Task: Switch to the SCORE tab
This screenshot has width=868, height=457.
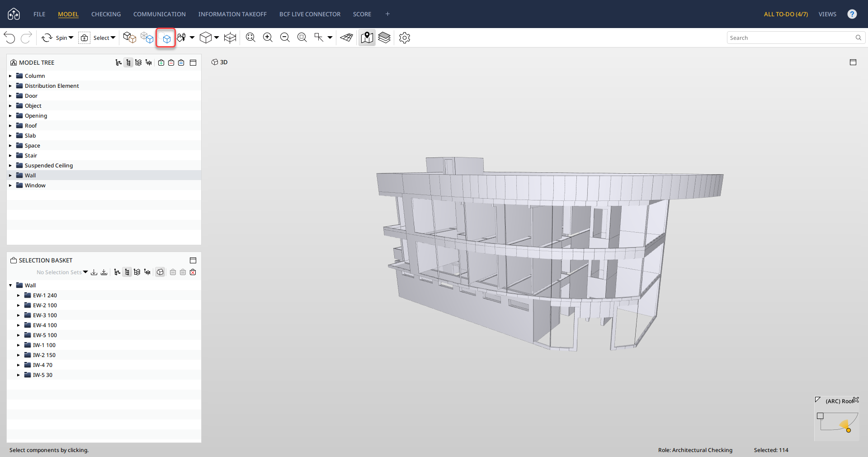Action: [362, 14]
